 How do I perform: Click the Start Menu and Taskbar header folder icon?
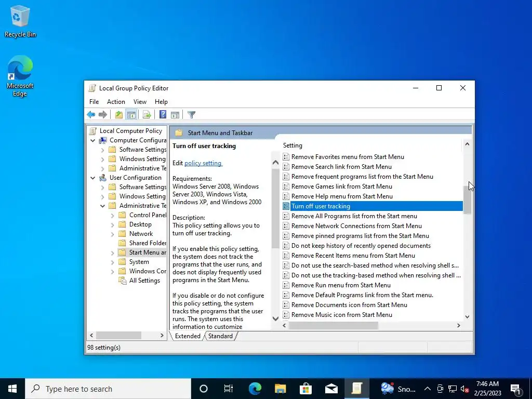[x=179, y=133]
